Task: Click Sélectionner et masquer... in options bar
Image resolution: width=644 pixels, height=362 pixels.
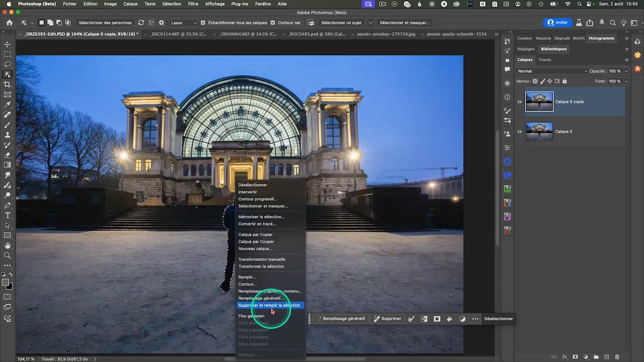Action: (x=404, y=23)
